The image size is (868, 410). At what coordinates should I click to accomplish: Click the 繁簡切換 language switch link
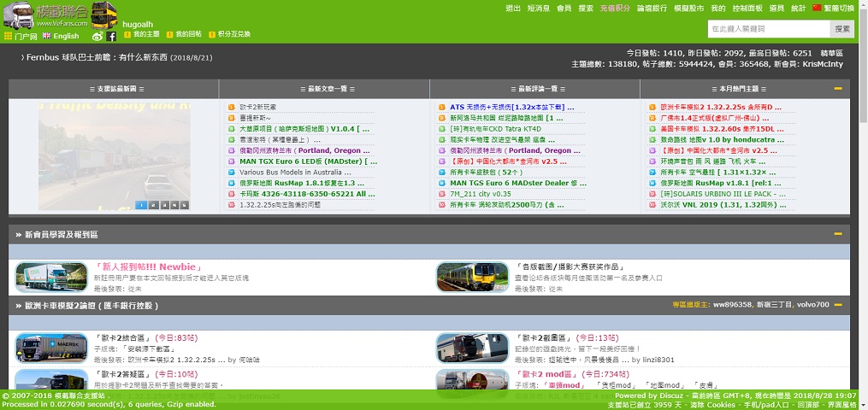click(839, 9)
